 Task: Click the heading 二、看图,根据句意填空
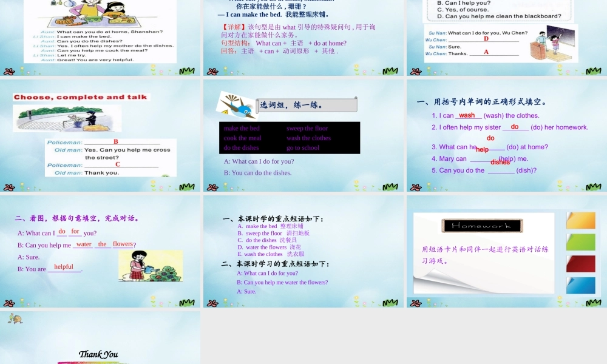[x=77, y=218]
